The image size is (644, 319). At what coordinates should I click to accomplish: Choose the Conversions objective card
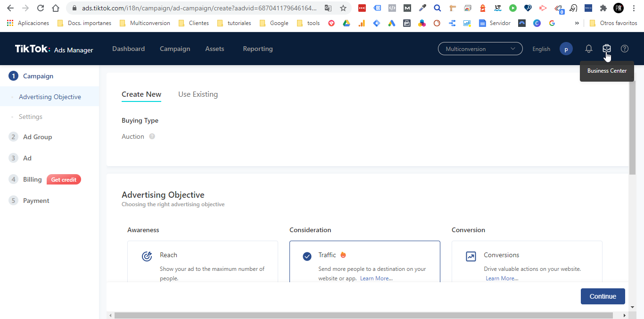[x=527, y=262]
